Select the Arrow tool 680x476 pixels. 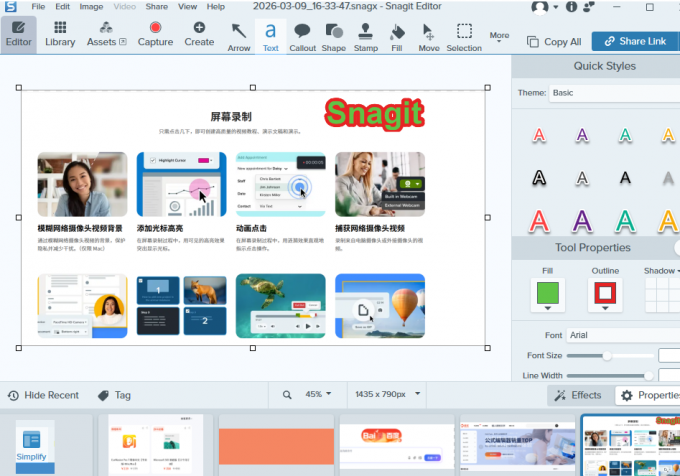click(x=239, y=37)
